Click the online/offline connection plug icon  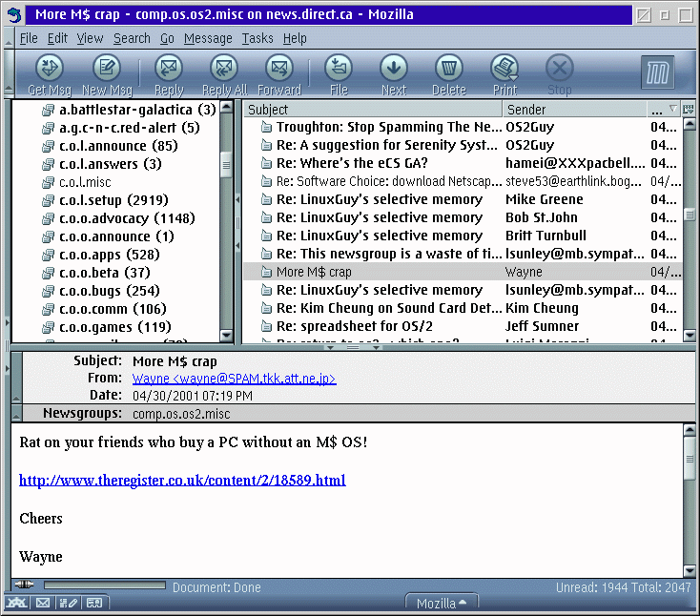coord(24,585)
